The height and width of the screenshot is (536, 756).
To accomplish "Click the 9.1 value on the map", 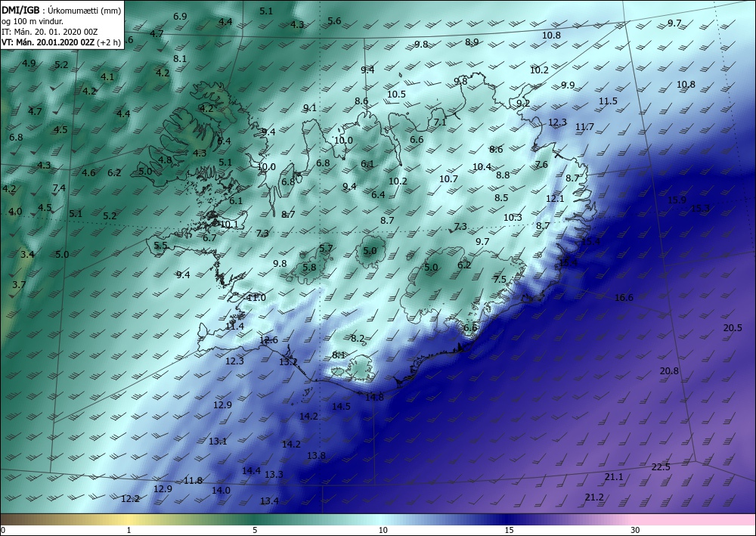I will pos(310,108).
